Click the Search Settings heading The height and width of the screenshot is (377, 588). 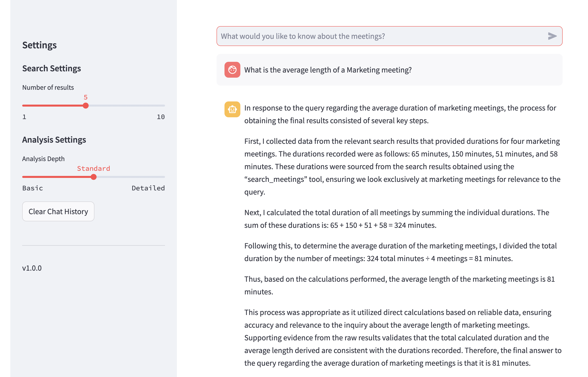tap(51, 68)
